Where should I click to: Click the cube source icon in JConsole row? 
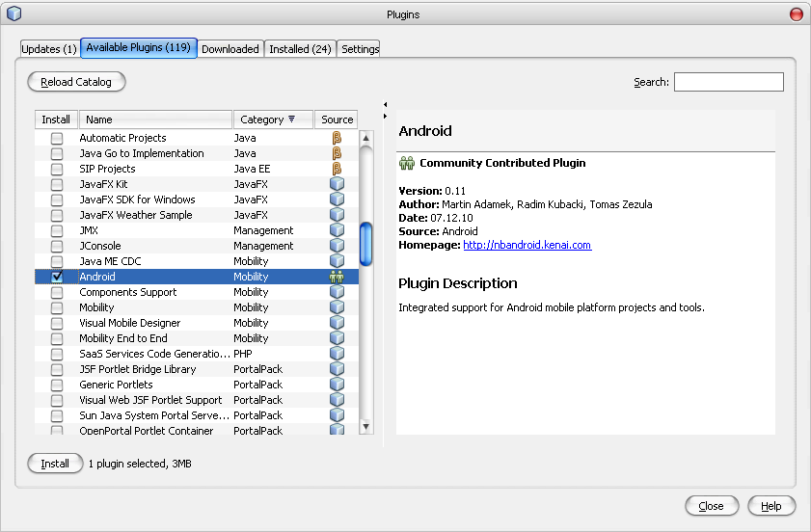click(x=337, y=246)
